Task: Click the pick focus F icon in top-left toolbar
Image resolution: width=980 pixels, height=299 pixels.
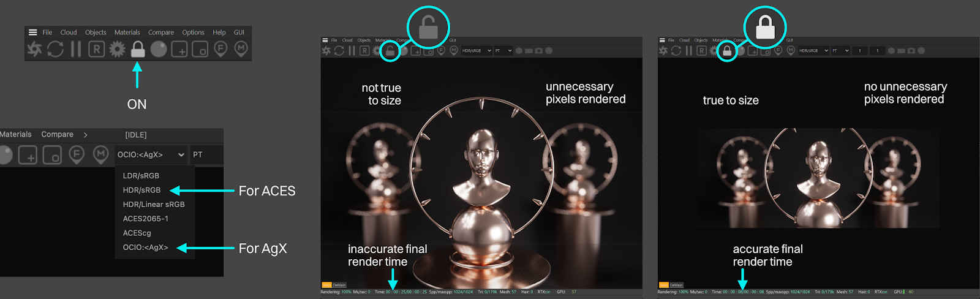Action: 221,49
